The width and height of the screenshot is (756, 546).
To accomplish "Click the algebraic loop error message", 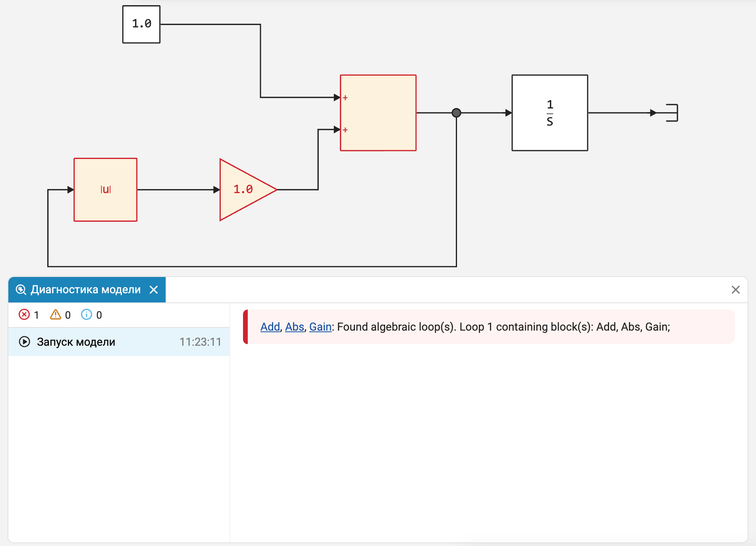I will pyautogui.click(x=489, y=327).
